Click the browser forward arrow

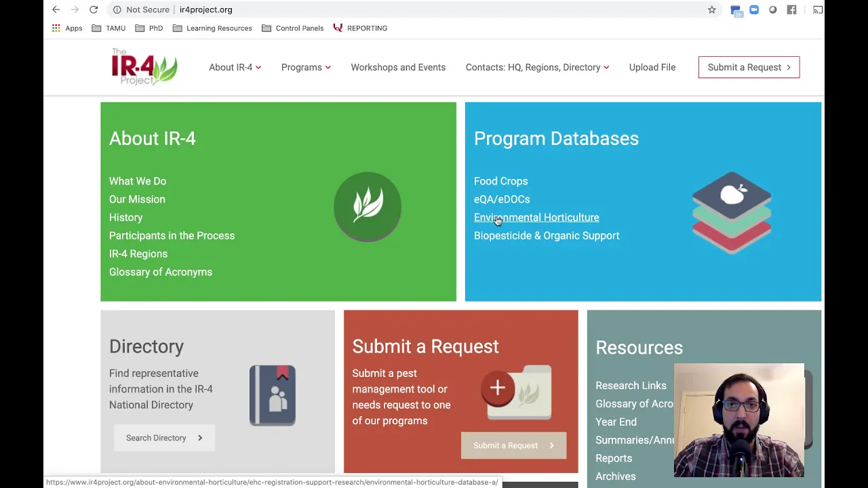click(75, 9)
